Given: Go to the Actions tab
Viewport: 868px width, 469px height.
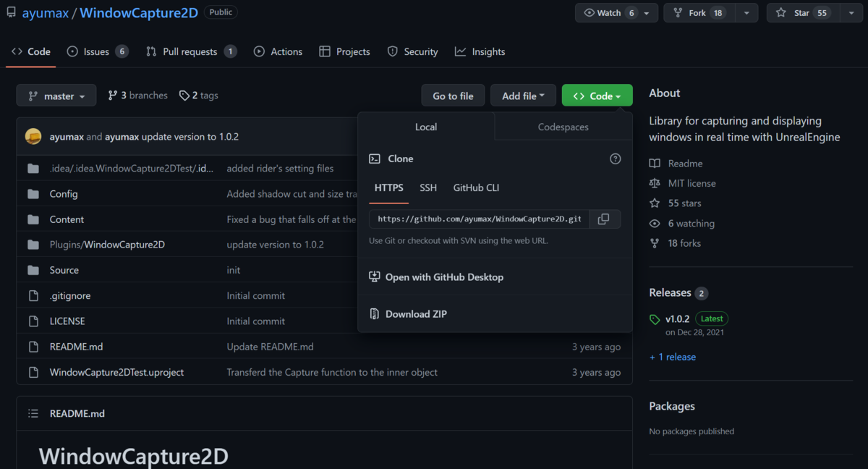Looking at the screenshot, I should click(x=278, y=51).
